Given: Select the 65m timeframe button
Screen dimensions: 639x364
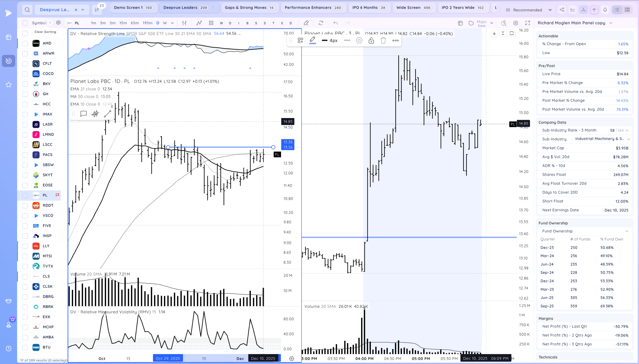Looking at the screenshot, I should click(135, 23).
